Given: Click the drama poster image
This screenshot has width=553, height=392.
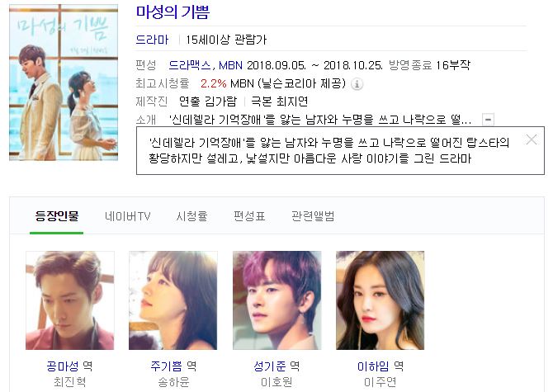Looking at the screenshot, I should 64,83.
